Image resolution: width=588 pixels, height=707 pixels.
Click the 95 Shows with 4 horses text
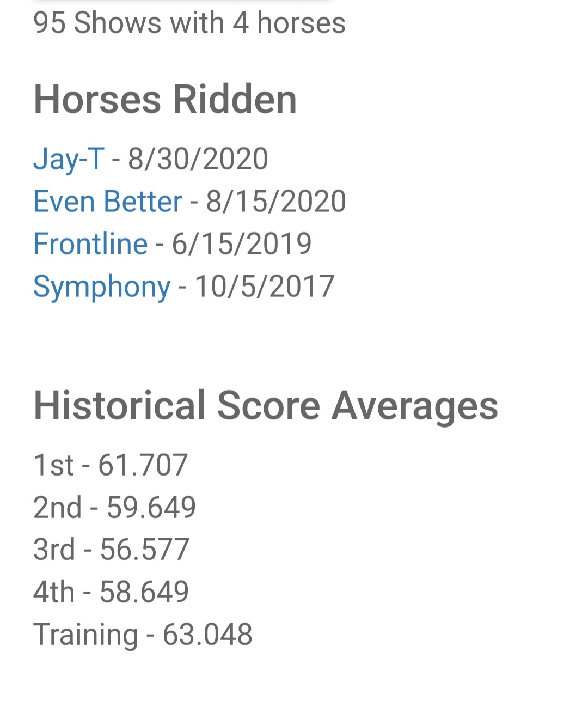pyautogui.click(x=189, y=23)
